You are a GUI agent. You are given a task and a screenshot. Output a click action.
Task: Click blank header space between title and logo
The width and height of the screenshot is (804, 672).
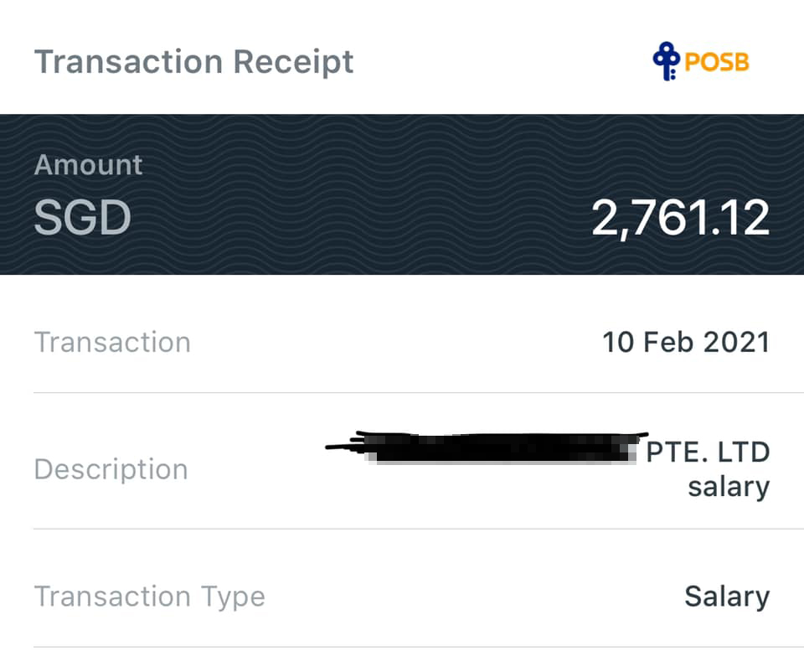(x=502, y=62)
